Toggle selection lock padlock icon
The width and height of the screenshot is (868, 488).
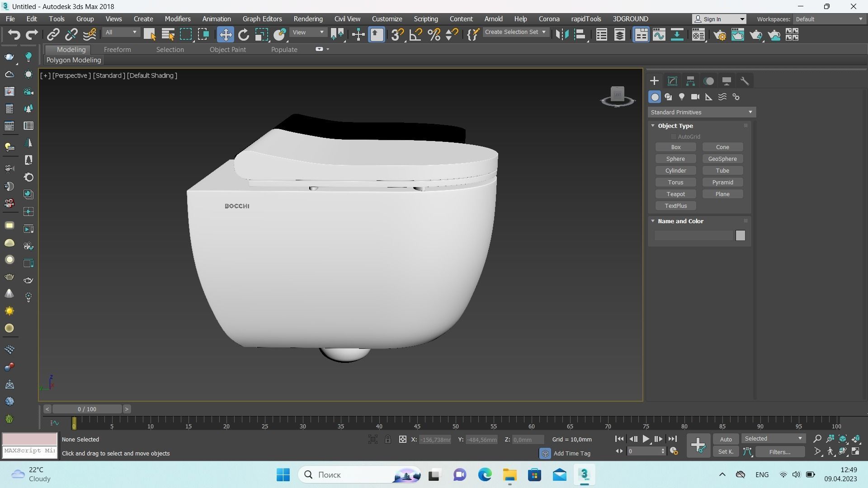coord(388,439)
